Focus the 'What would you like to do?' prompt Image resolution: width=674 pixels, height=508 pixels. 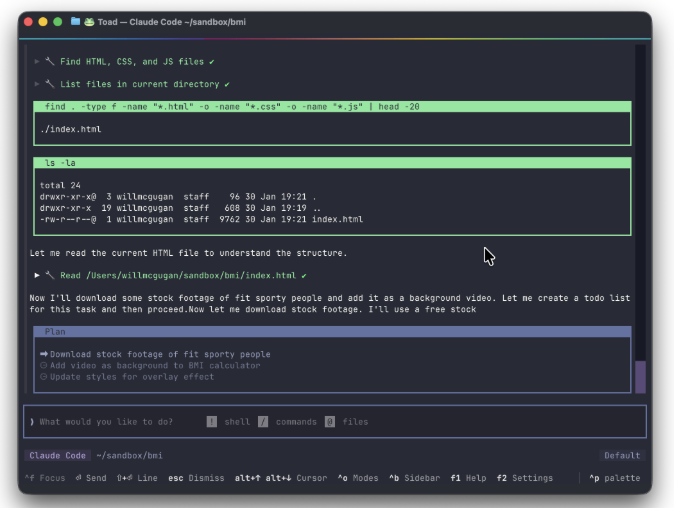[110, 422]
